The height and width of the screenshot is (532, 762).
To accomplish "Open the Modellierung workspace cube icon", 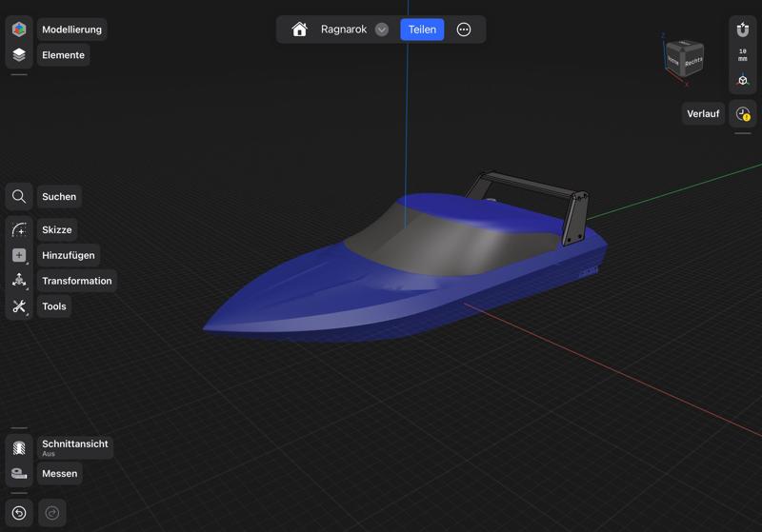I will 19,30.
